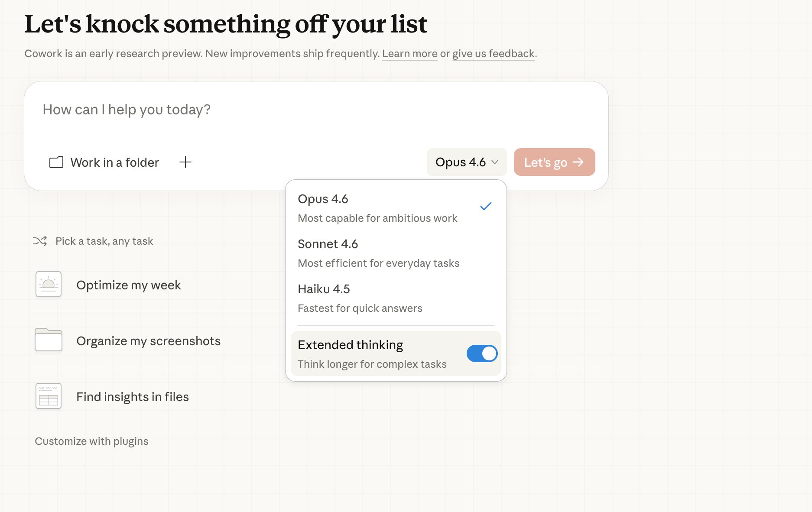Collapse the Opus 4.6 model dropdown
Image resolution: width=812 pixels, height=512 pixels.
point(466,162)
